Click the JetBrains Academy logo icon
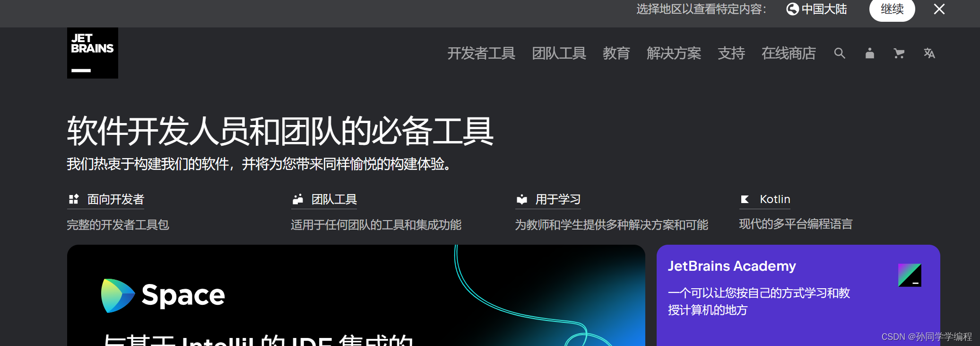 pyautogui.click(x=910, y=275)
